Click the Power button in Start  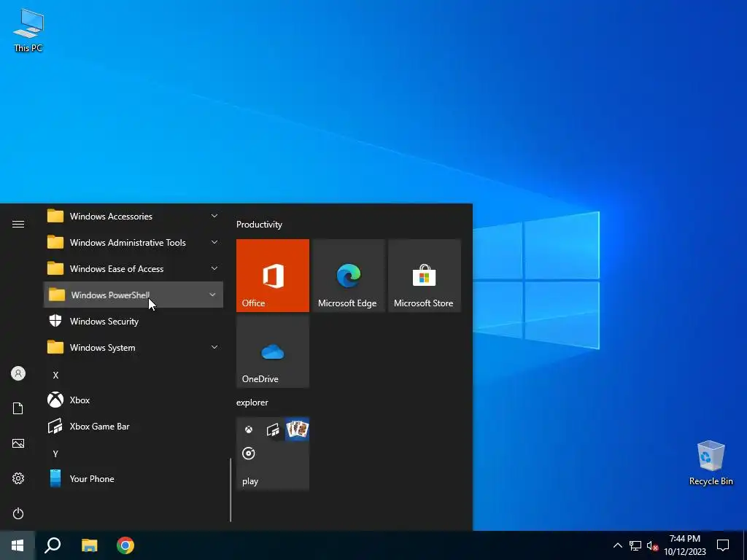coord(18,513)
